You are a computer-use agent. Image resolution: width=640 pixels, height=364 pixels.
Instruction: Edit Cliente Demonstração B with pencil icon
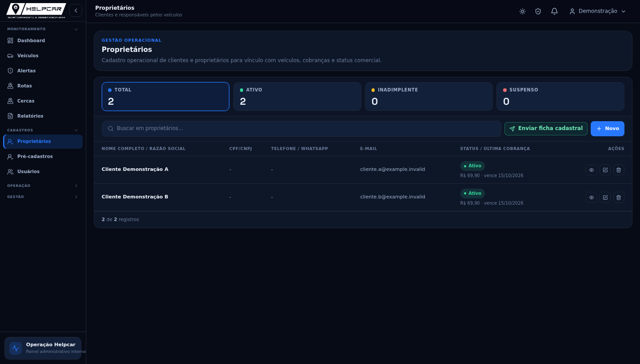[605, 198]
